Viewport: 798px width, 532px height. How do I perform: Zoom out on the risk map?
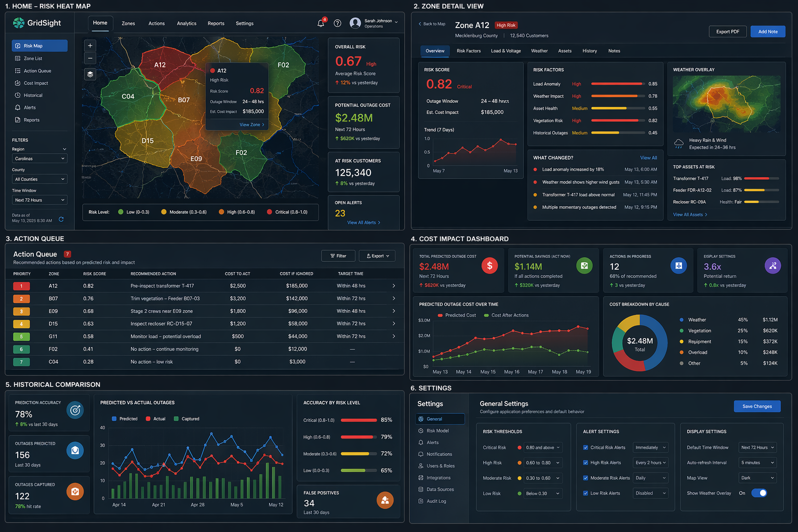click(90, 58)
